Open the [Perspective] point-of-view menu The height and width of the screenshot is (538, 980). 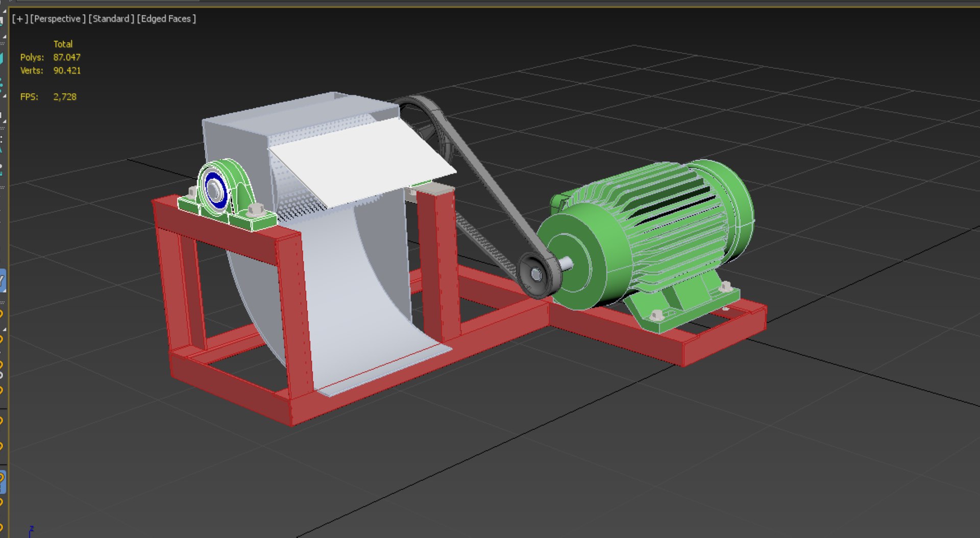point(58,19)
